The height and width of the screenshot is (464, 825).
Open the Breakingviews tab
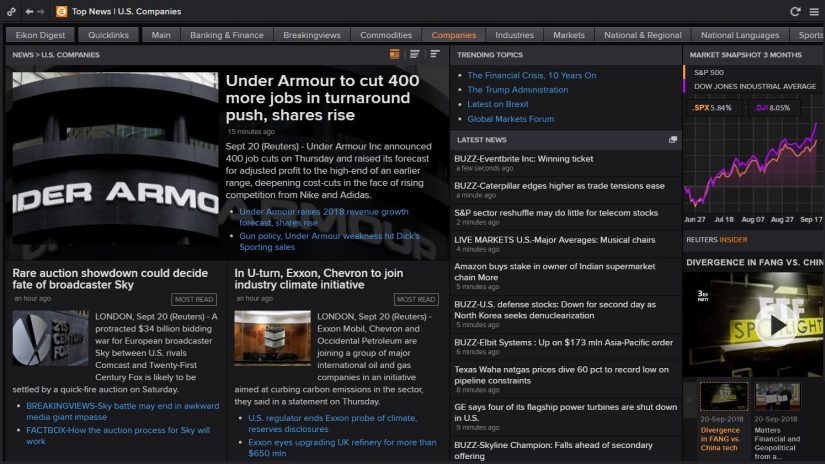coord(312,35)
